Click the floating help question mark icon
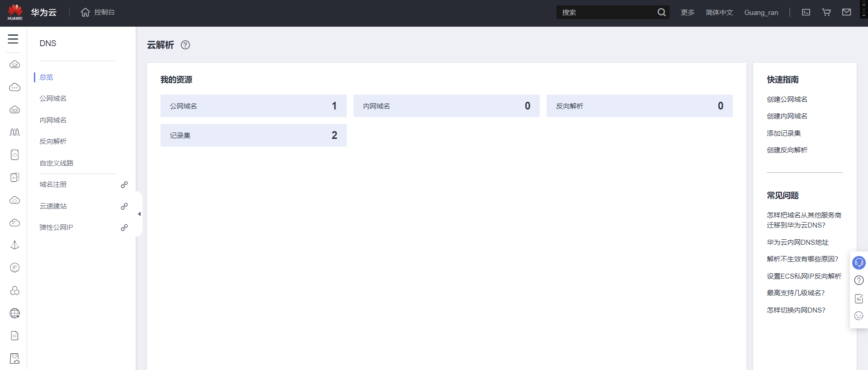The height and width of the screenshot is (370, 868). 859,280
